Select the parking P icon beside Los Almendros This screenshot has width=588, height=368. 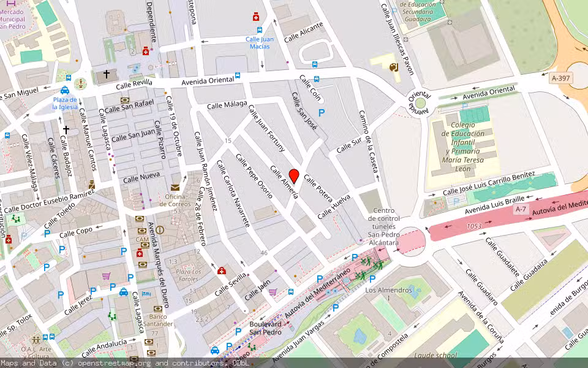(372, 279)
